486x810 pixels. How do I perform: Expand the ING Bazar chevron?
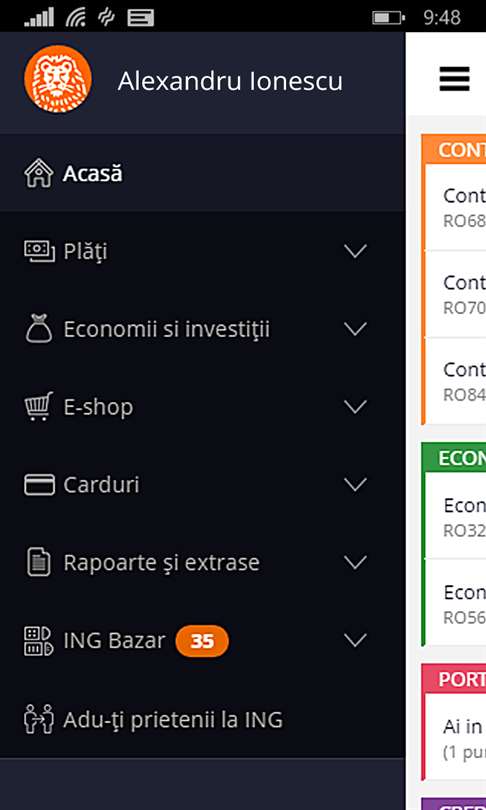(355, 641)
